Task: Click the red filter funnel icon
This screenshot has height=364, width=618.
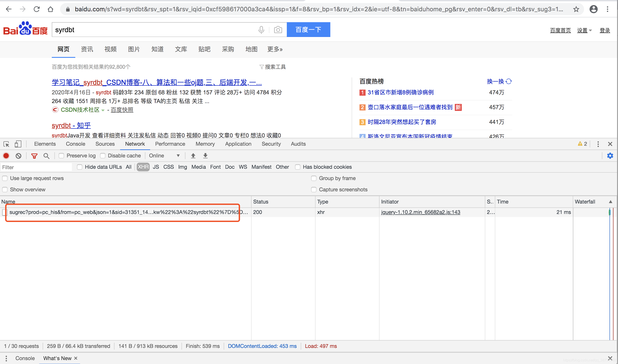Action: (34, 156)
